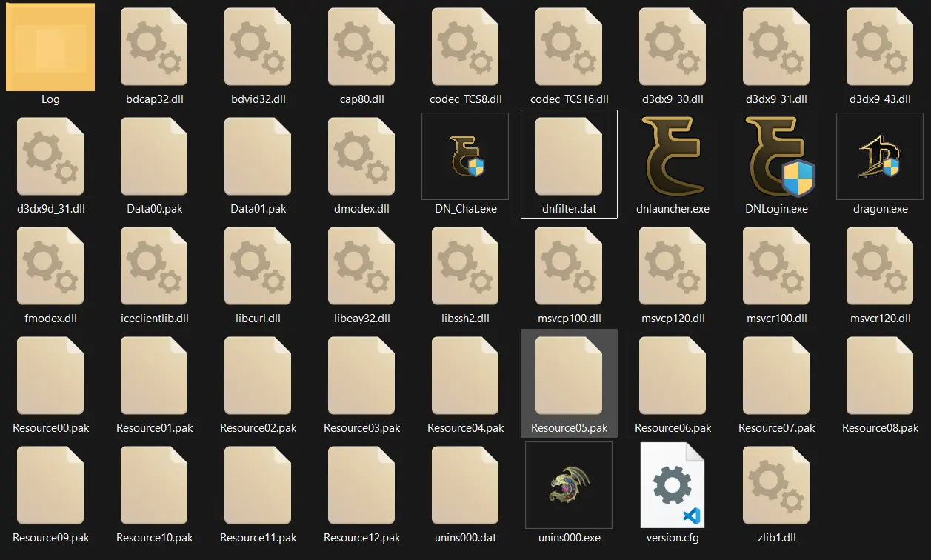Viewport: 931px width, 560px height.
Task: Click the d3dx9_31.dll icon
Action: tap(776, 47)
